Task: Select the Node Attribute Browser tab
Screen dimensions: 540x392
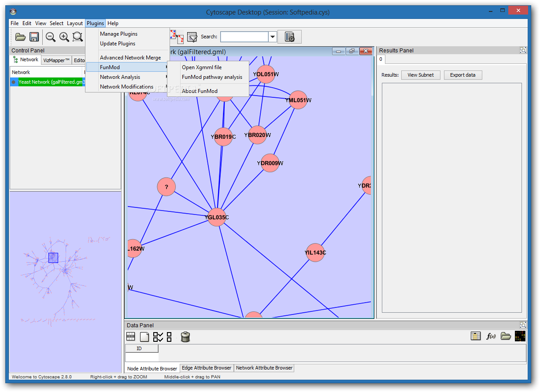Action: pyautogui.click(x=152, y=368)
